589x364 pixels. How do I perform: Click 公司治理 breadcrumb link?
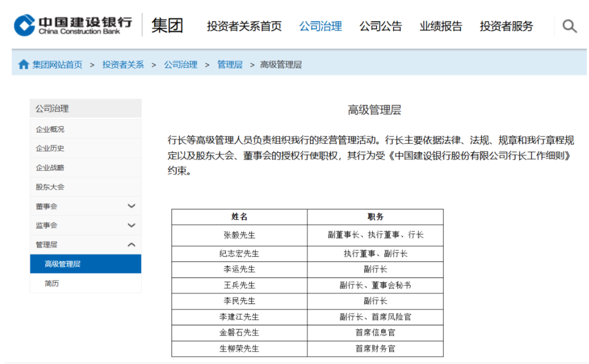coord(181,65)
